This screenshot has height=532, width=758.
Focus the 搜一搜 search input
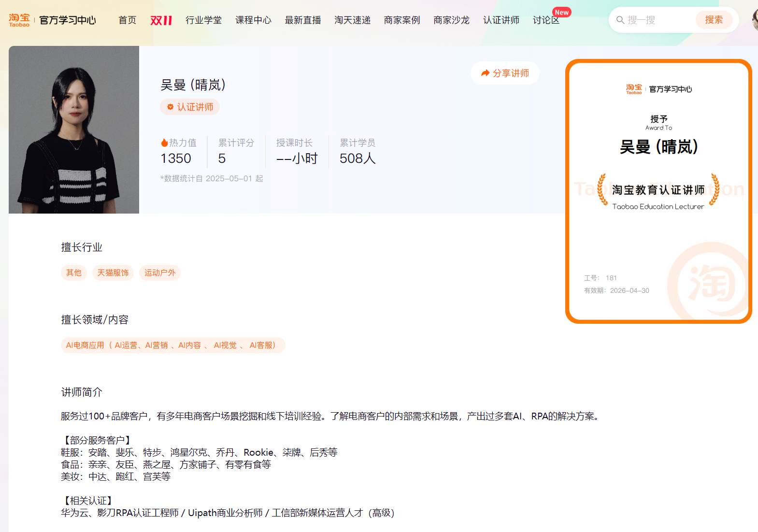click(x=659, y=20)
